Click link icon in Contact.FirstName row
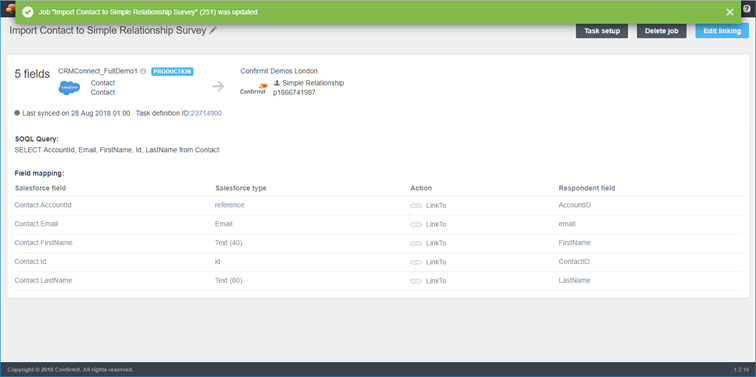Viewport: 756px width, 377px height. coord(416,243)
